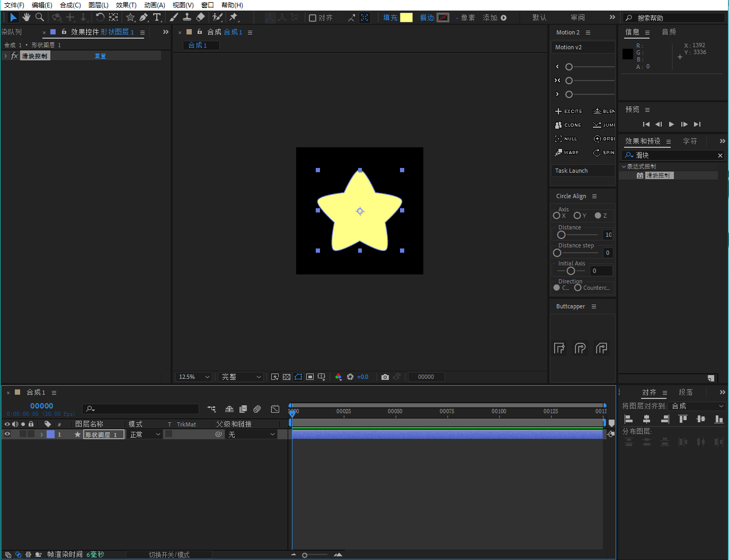Select the Type text tool

[157, 17]
